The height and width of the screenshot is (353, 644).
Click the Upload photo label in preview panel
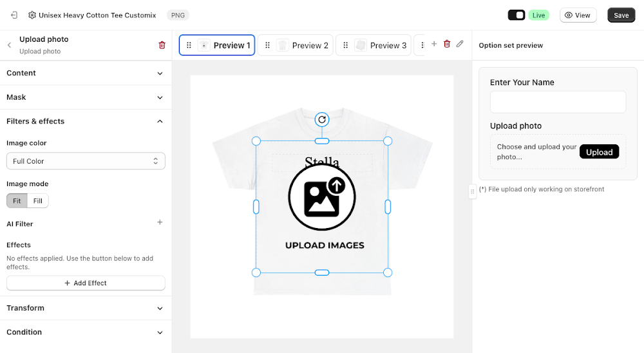coord(515,126)
